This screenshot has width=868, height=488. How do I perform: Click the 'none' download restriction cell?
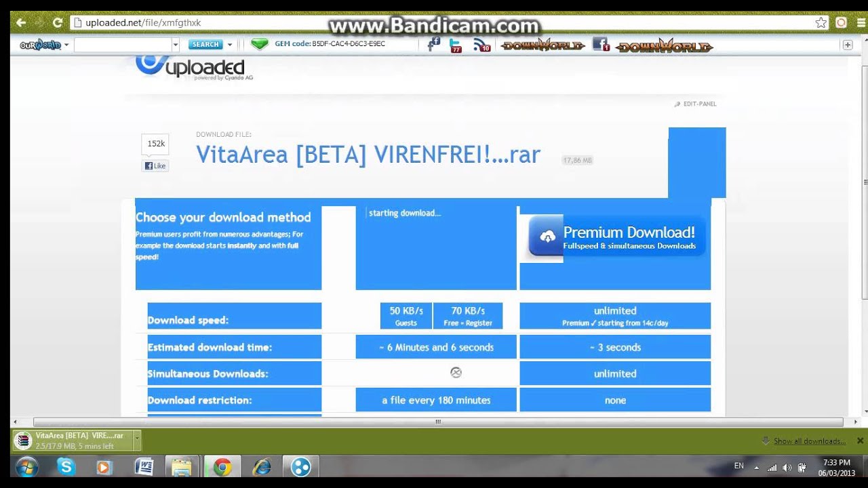(615, 400)
